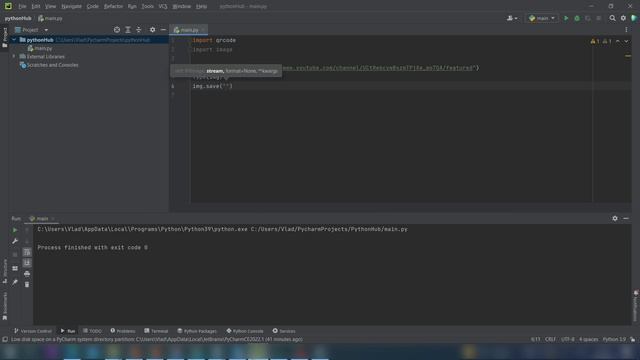Open IDE settings gear in top toolbar
This screenshot has width=640, height=360.
[623, 18]
